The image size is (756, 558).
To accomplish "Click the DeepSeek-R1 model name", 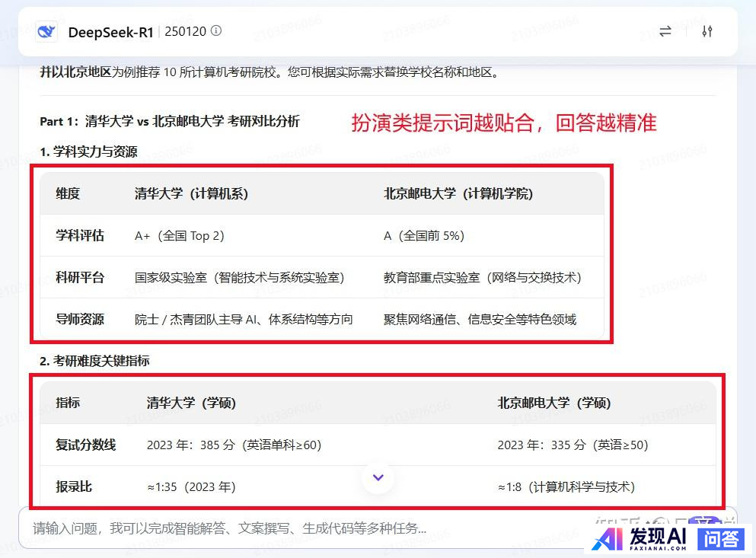I will click(x=110, y=32).
